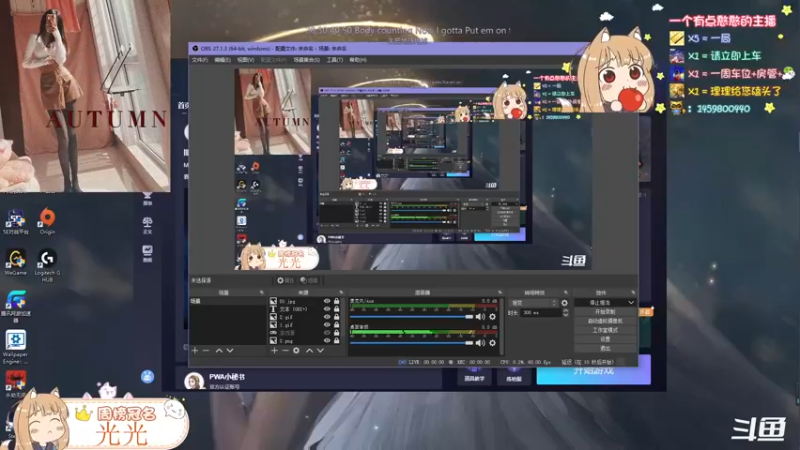Screen dimensions: 800x450
Task: Adjust 桌面音频 volume slider
Action: click(411, 343)
